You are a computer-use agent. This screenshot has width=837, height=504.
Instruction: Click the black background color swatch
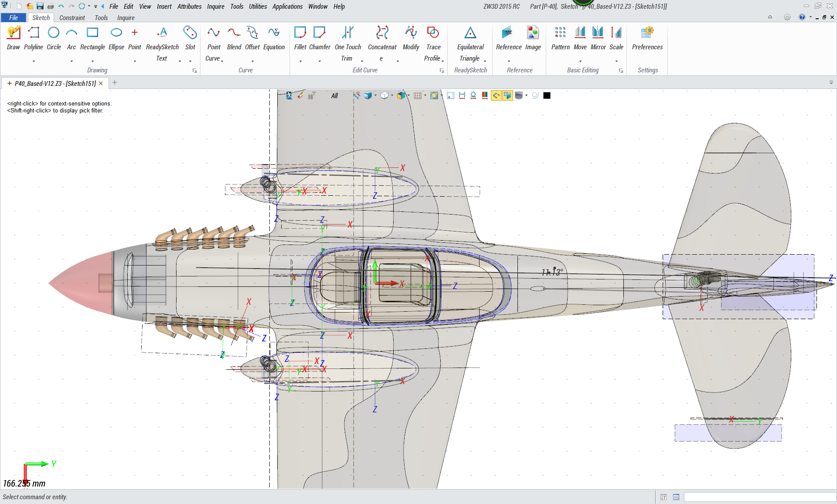[x=547, y=95]
